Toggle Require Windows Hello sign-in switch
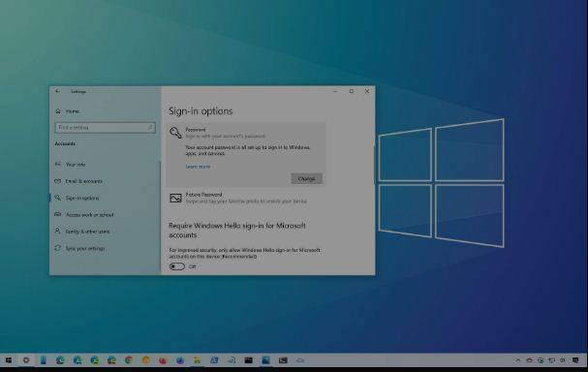Image resolution: width=588 pixels, height=372 pixels. pyautogui.click(x=177, y=266)
